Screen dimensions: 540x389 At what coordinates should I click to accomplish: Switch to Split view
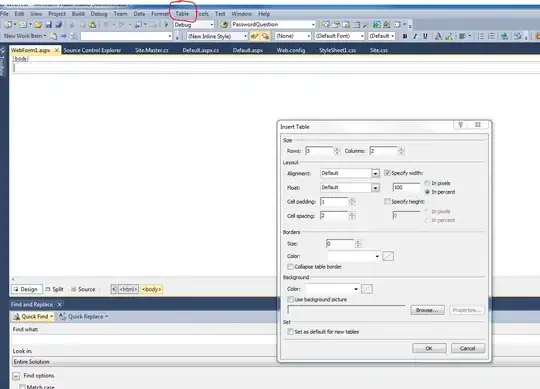pos(54,289)
